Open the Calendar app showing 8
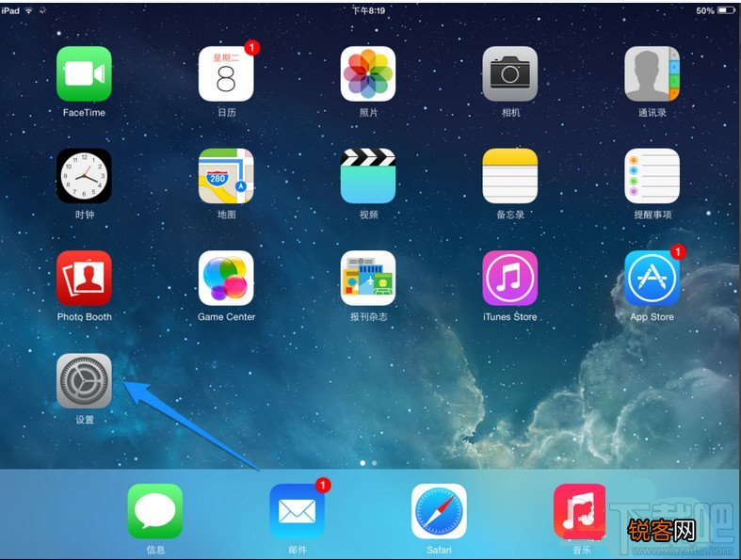The width and height of the screenshot is (741, 560). 226,73
